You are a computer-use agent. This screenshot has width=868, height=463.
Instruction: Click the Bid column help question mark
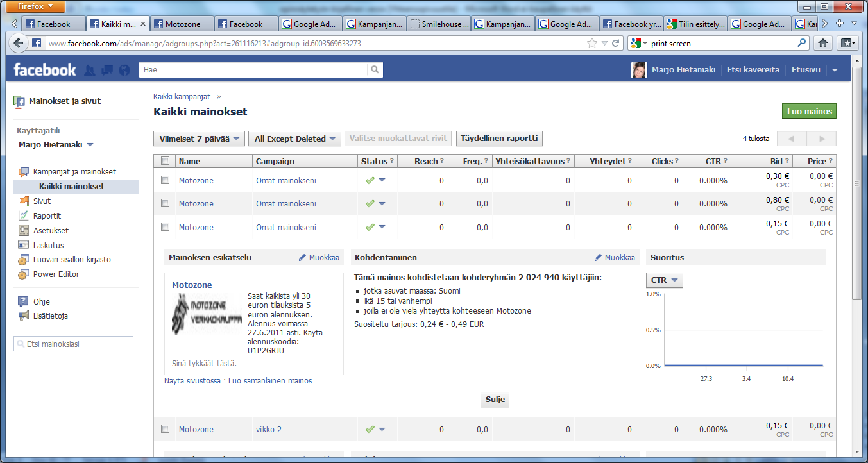(787, 162)
